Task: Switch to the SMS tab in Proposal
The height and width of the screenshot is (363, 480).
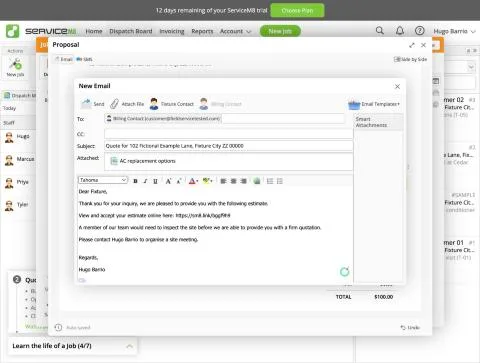Action: [x=84, y=59]
